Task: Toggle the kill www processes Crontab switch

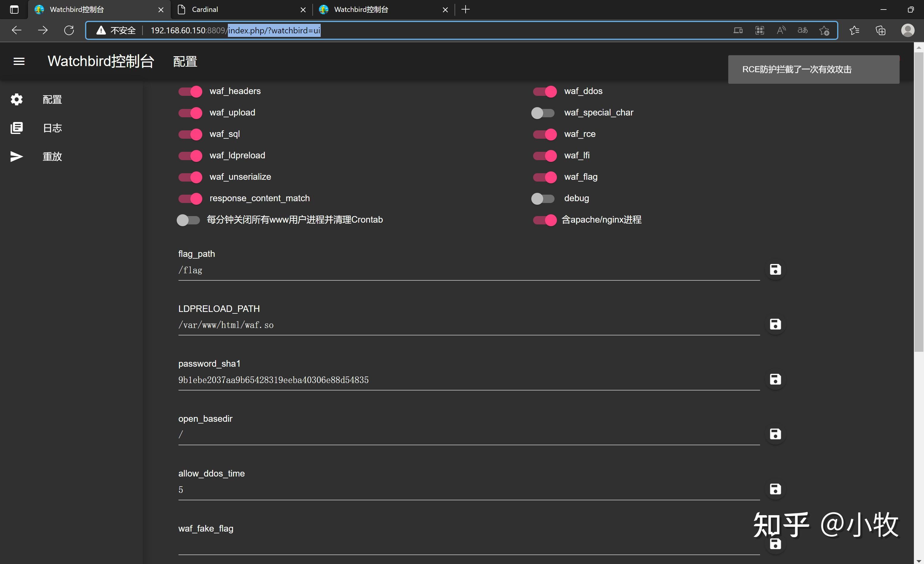Action: click(188, 220)
